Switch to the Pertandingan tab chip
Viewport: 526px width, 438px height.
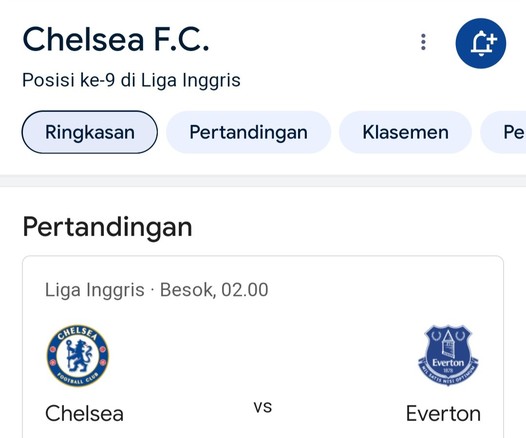[x=249, y=132]
